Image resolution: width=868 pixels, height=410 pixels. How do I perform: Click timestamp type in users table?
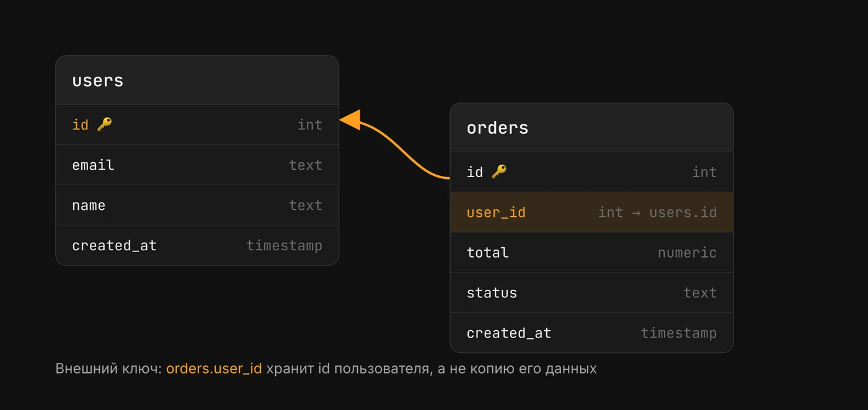285,245
